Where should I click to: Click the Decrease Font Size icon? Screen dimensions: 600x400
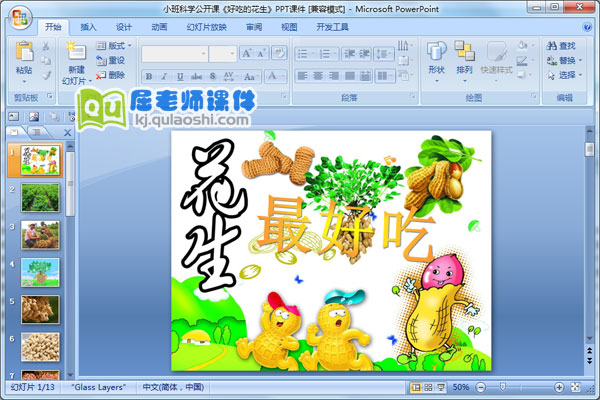(261, 54)
